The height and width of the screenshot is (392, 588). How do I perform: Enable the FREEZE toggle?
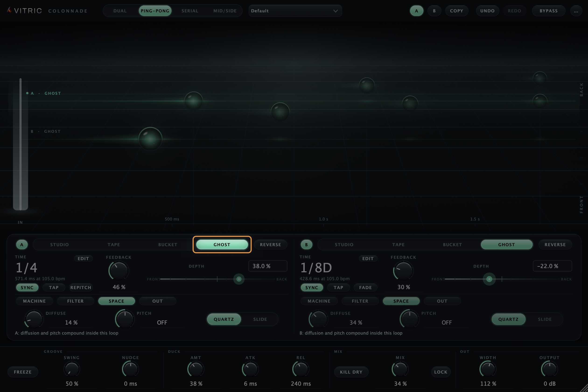pos(23,372)
